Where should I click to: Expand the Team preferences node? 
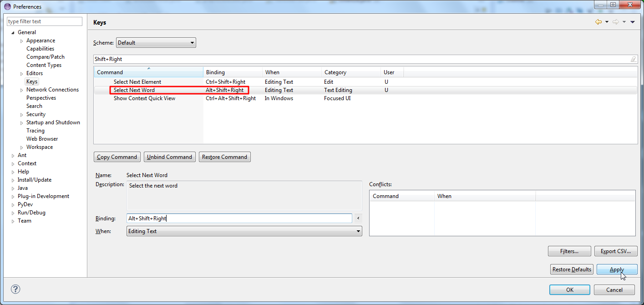[13, 221]
